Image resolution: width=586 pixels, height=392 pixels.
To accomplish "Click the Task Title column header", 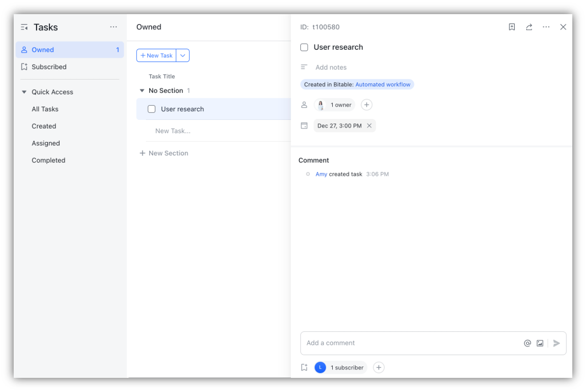I will [x=162, y=76].
